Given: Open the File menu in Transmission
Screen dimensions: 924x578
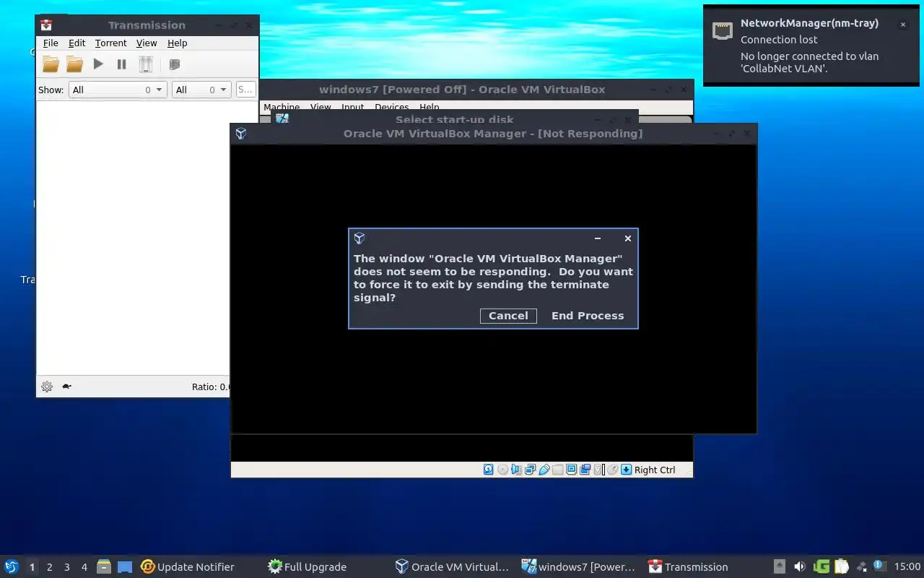Looking at the screenshot, I should pos(51,43).
